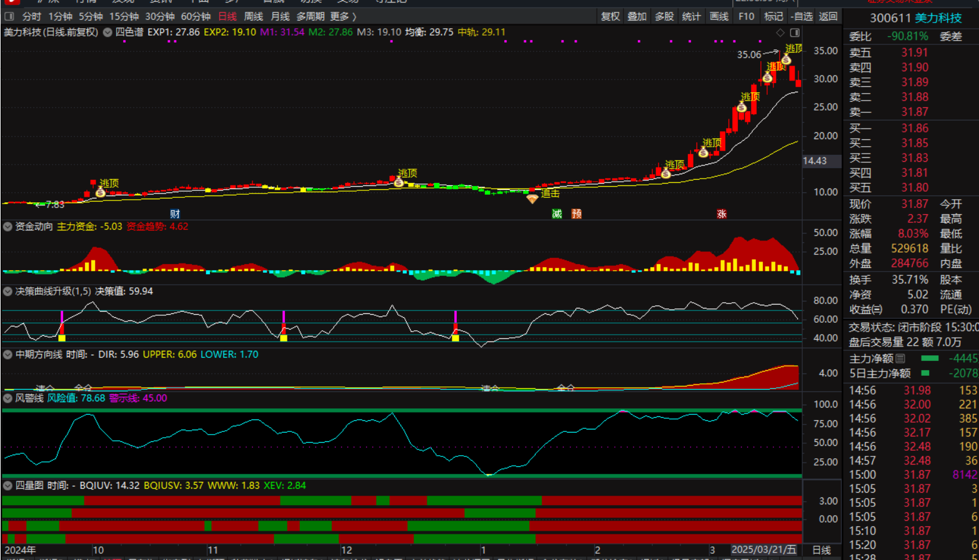Click the main chart panel layout icon
979x560 pixels.
[795, 32]
